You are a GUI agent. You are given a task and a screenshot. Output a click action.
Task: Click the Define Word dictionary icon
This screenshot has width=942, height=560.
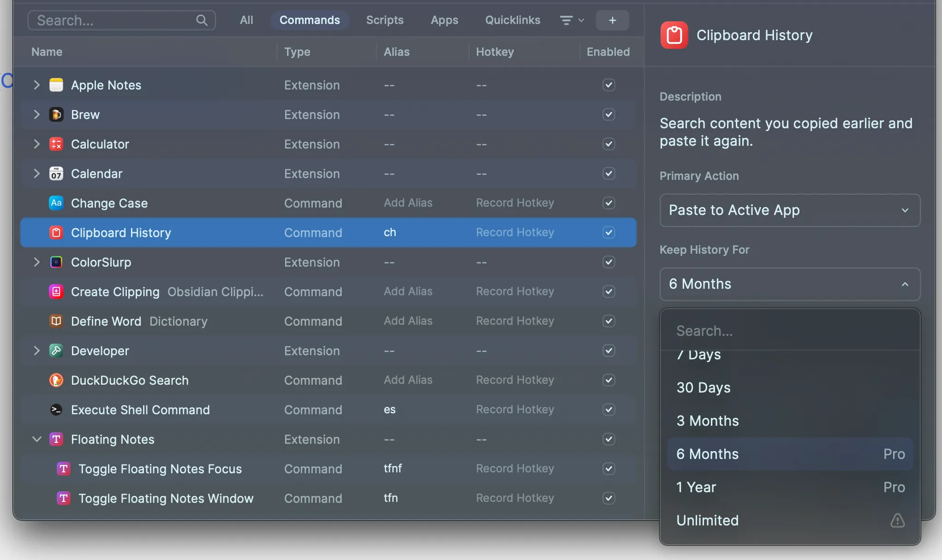tap(56, 321)
